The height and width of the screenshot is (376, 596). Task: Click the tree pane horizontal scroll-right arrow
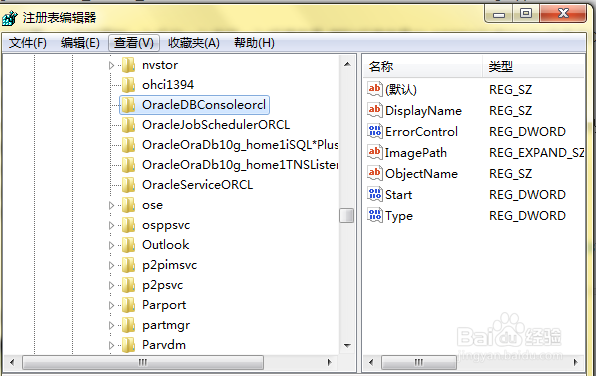pyautogui.click(x=330, y=362)
